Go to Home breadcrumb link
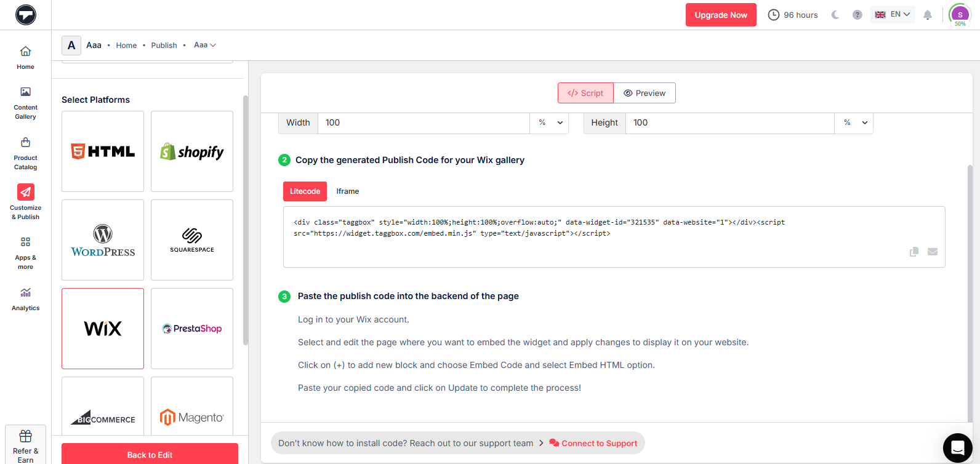Screen dimensions: 980x464 coord(126,46)
